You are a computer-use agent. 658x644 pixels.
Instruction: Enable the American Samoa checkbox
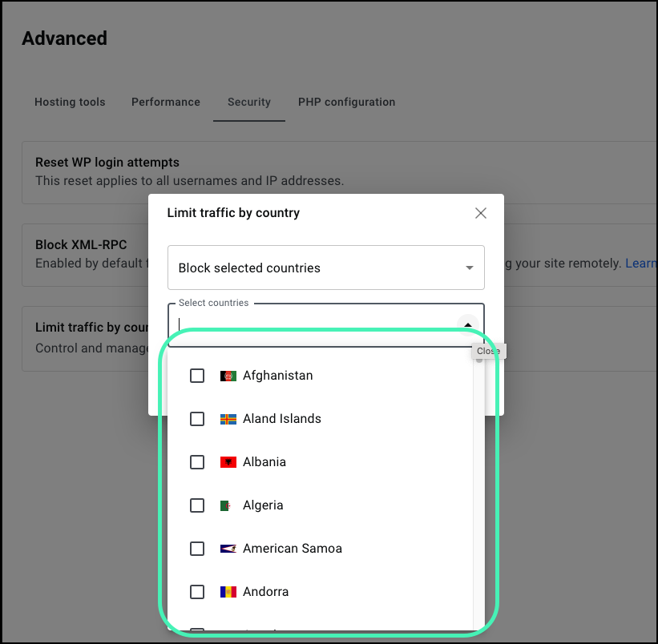(x=197, y=549)
